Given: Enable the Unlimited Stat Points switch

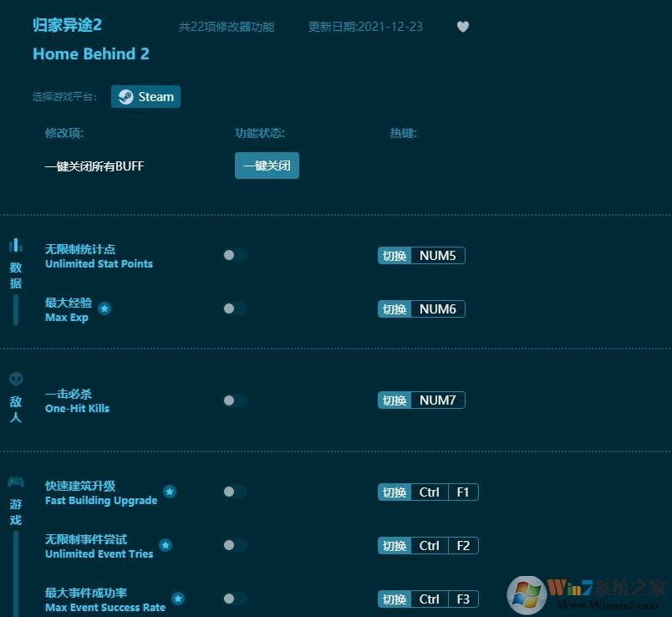Looking at the screenshot, I should pos(234,255).
